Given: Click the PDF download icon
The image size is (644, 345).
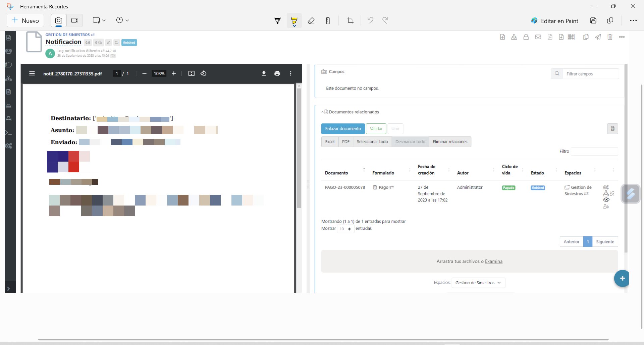Looking at the screenshot, I should [264, 73].
